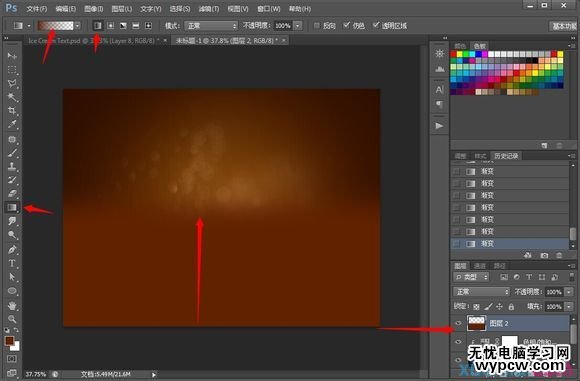Toggle lock all padlock icon
The image size is (580, 381).
[x=511, y=307]
